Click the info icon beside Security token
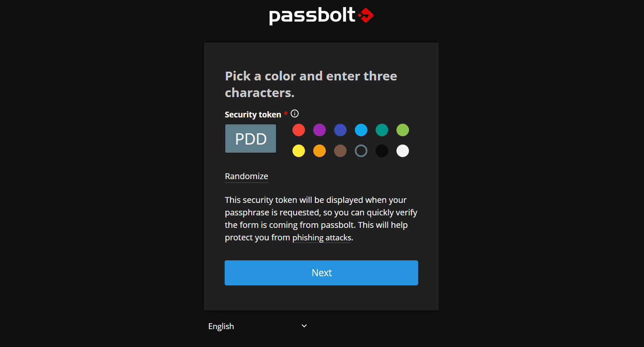 (x=295, y=114)
